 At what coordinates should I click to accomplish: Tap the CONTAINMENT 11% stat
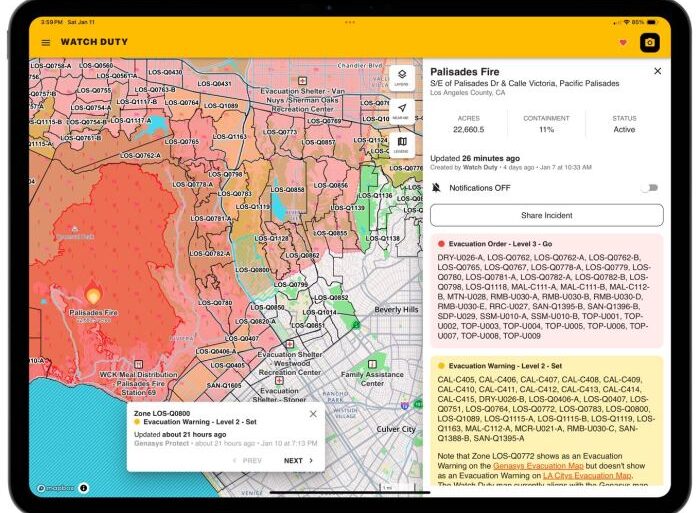click(546, 124)
